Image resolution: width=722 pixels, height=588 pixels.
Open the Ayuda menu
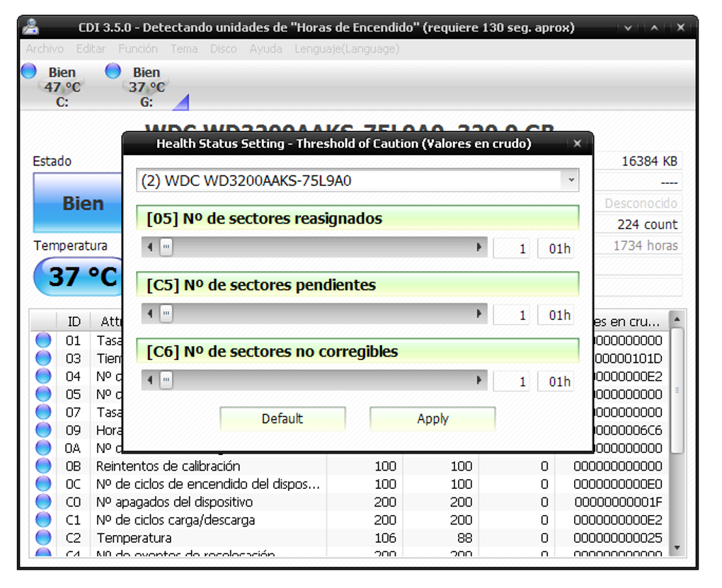pyautogui.click(x=265, y=49)
